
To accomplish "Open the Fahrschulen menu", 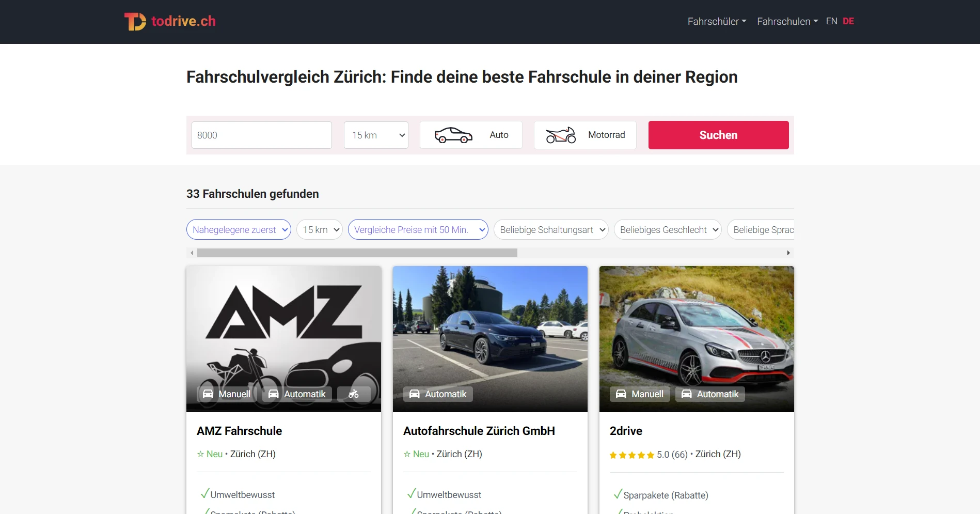I will tap(787, 21).
